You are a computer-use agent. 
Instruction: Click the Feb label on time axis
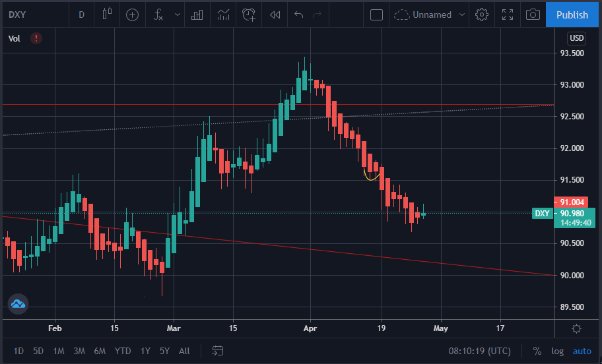coord(55,328)
